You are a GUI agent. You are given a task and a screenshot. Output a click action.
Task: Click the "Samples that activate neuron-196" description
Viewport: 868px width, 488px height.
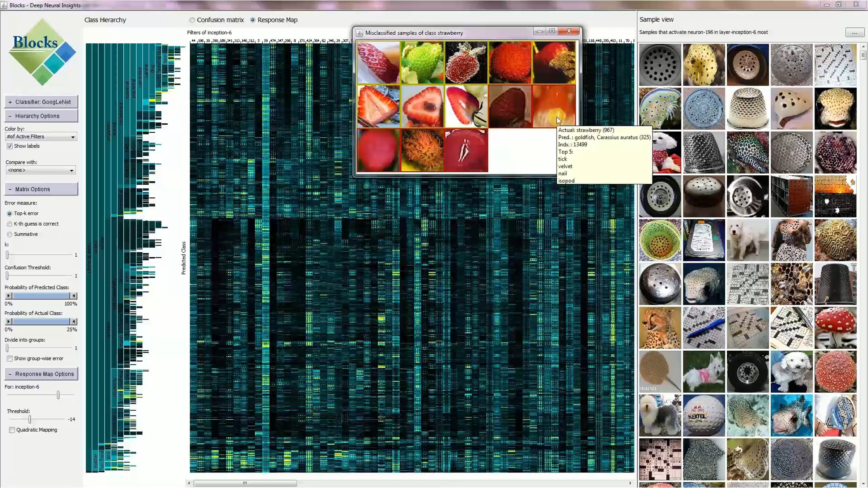pos(703,32)
